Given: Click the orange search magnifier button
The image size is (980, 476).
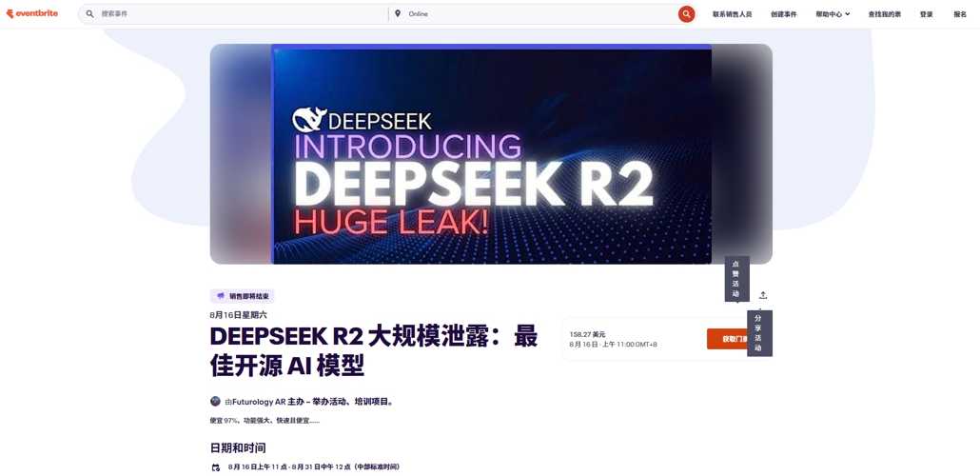Looking at the screenshot, I should tap(686, 13).
